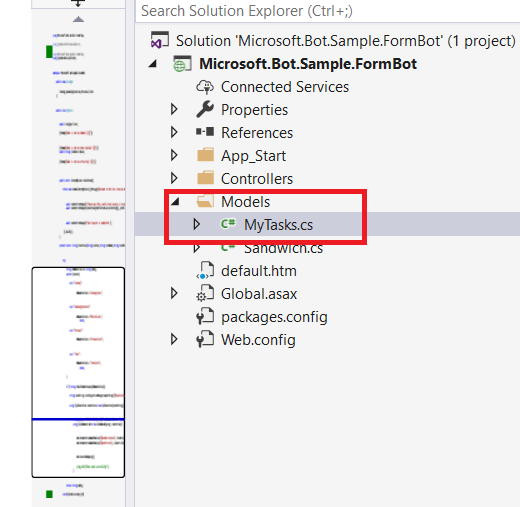Select the Global.asax file
This screenshot has width=520, height=507.
[x=259, y=294]
